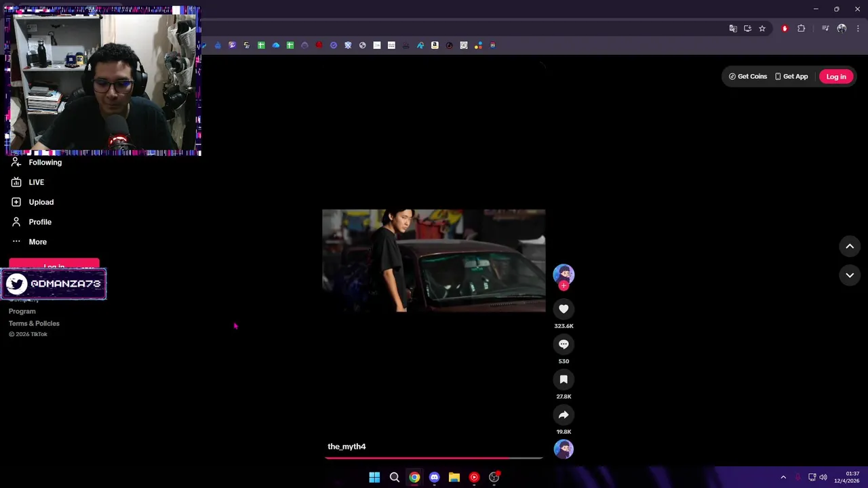Viewport: 868px width, 488px height.
Task: Click Google Translate icon in address bar
Action: [x=733, y=28]
